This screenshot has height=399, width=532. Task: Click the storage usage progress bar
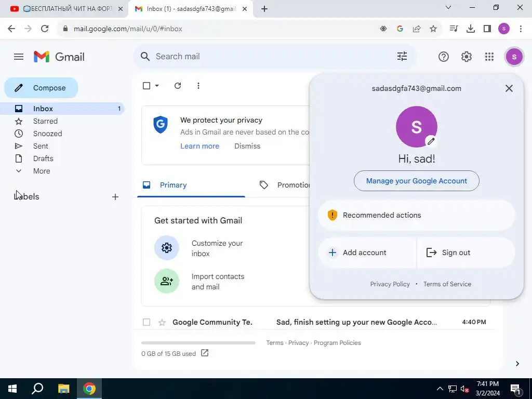click(x=198, y=343)
